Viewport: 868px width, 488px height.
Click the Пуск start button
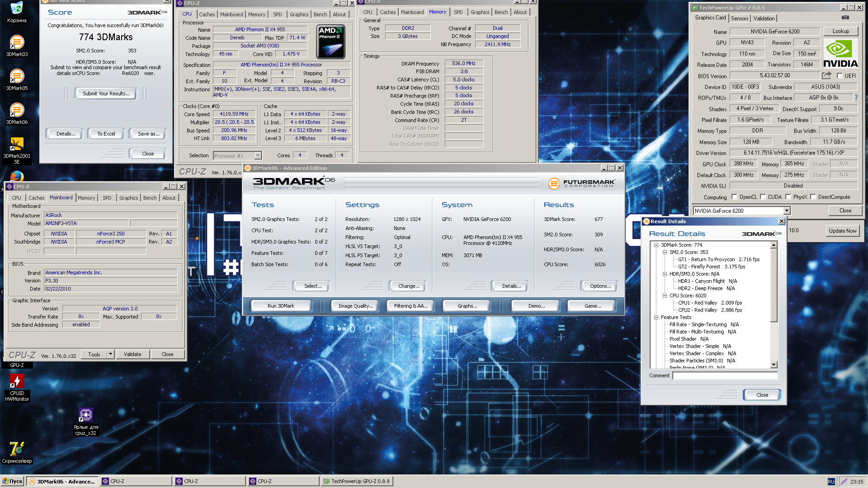(13, 481)
